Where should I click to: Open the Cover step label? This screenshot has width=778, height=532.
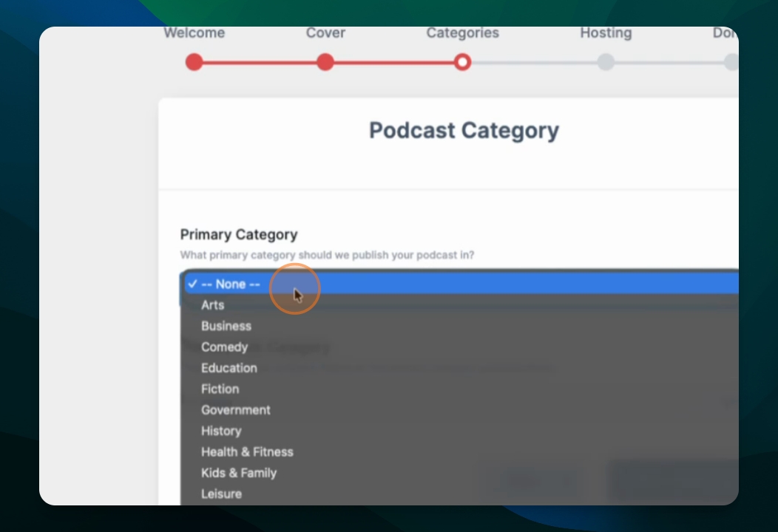coord(325,33)
